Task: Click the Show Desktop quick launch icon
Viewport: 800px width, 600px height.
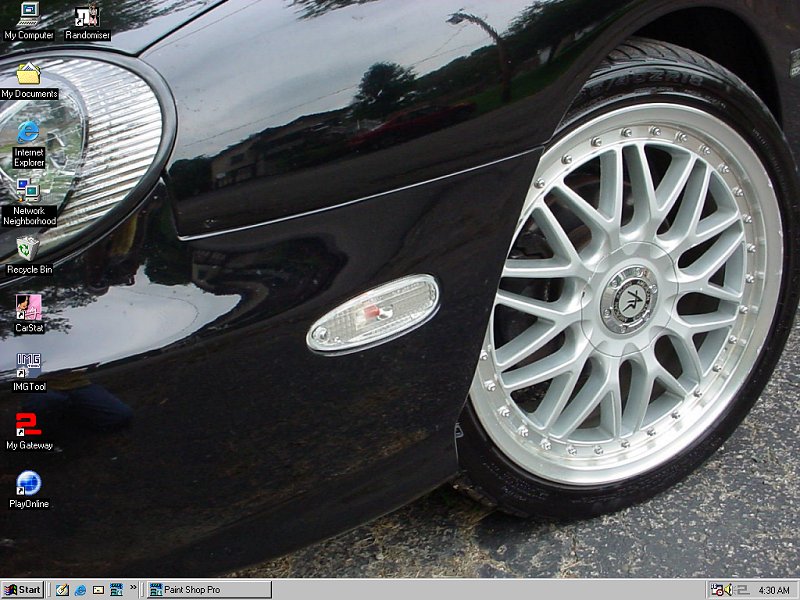Action: [98, 590]
